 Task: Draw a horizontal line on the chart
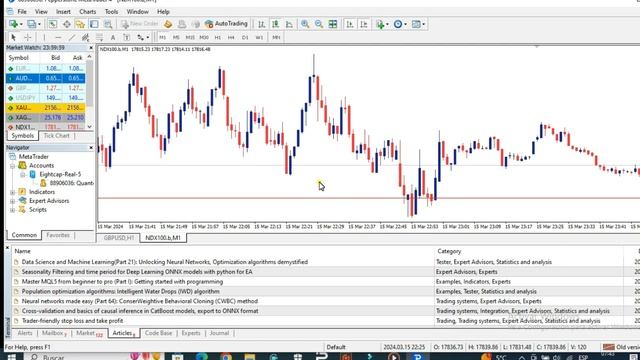pyautogui.click(x=58, y=38)
